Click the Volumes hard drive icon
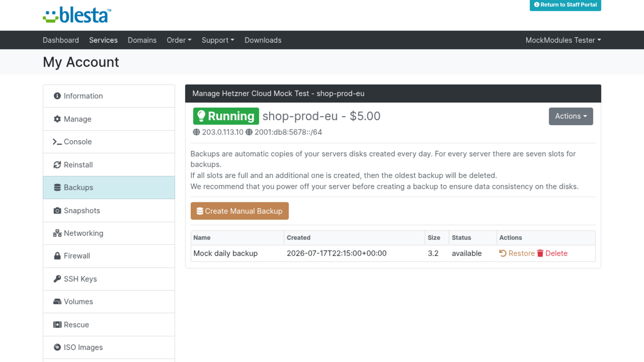Viewport: 644px width, 362px height. pos(57,302)
